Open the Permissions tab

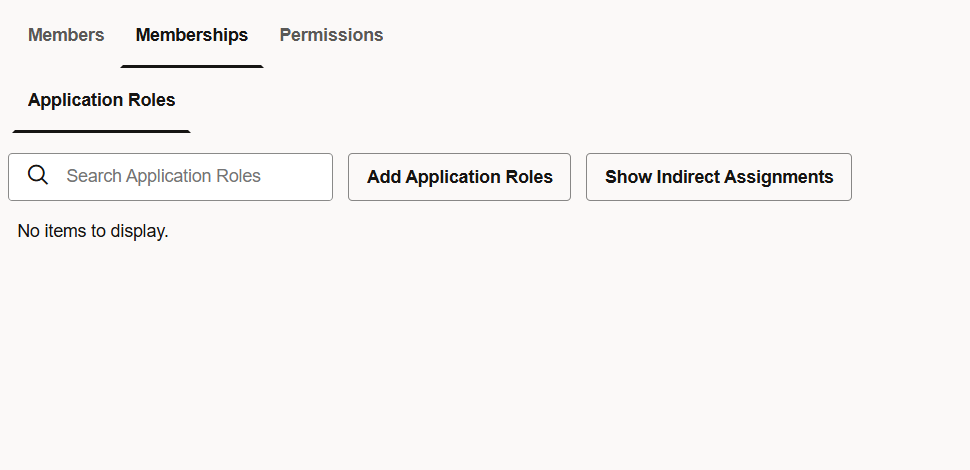331,35
